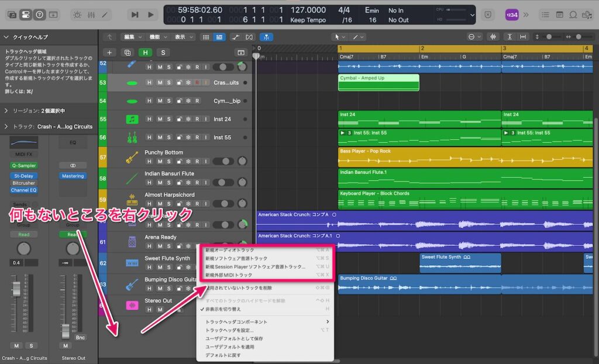Click the Stereo Out pink track icon

click(132, 305)
